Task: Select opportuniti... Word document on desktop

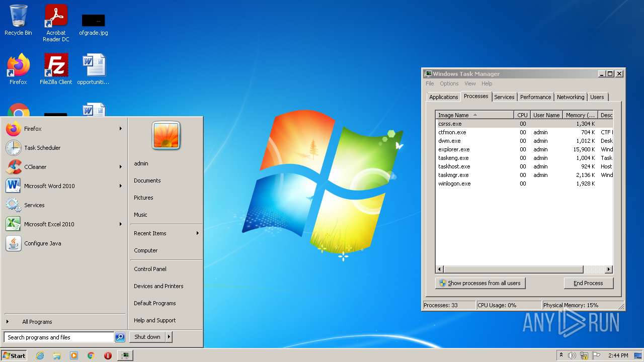Action: 93,69
